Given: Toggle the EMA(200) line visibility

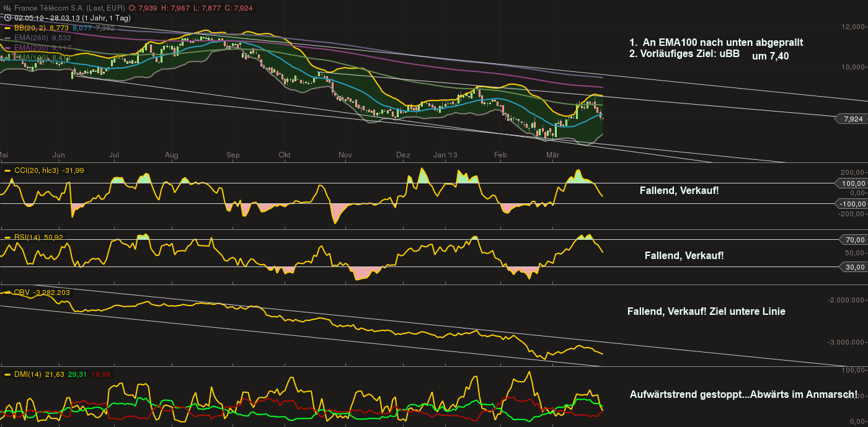Looking at the screenshot, I should tap(7, 47).
